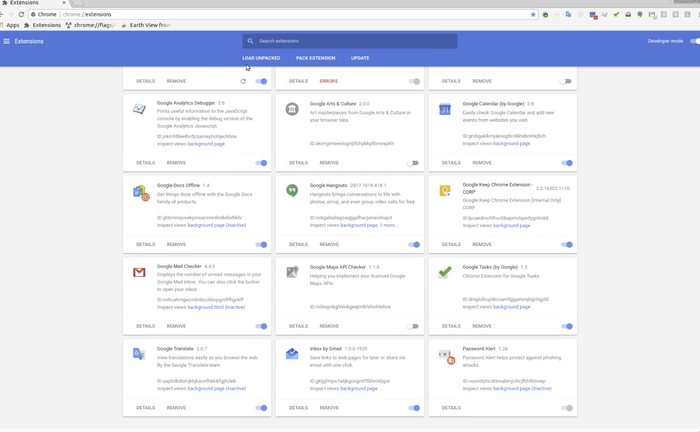700x432 pixels.
Task: Bookmark this page with the star icon
Action: 533,14
